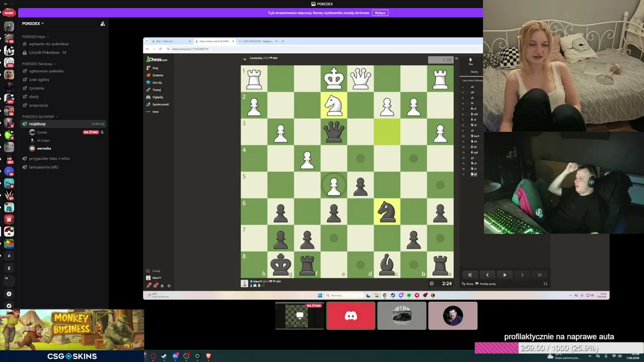
Task: Open the live chess stream thumbnail
Action: 300,316
